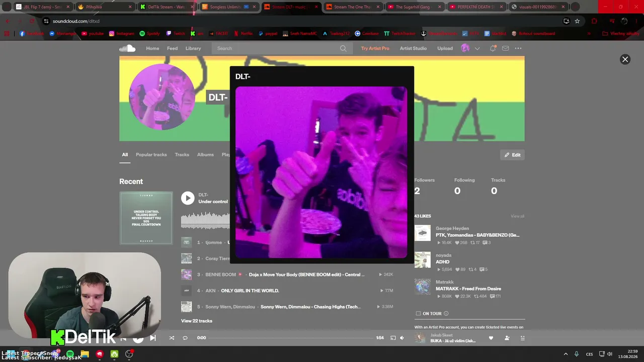The image size is (644, 362).
Task: Click View all likes link
Action: (517, 216)
